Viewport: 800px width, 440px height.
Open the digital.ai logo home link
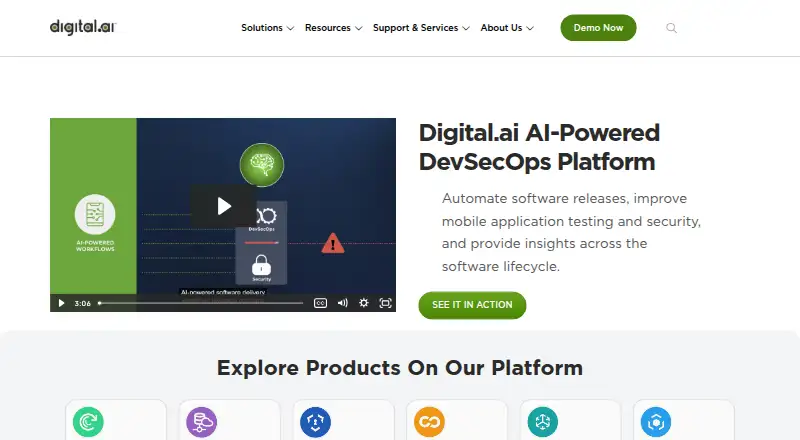[83, 27]
